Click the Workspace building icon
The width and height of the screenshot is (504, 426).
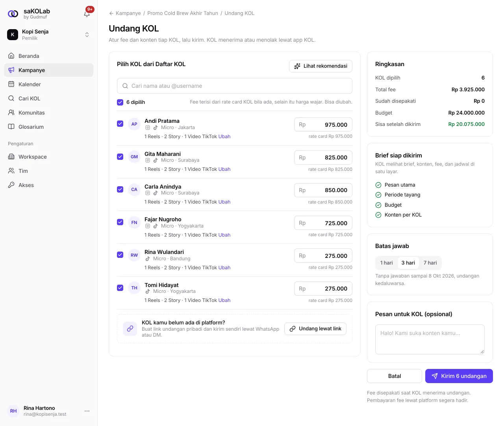coord(11,157)
